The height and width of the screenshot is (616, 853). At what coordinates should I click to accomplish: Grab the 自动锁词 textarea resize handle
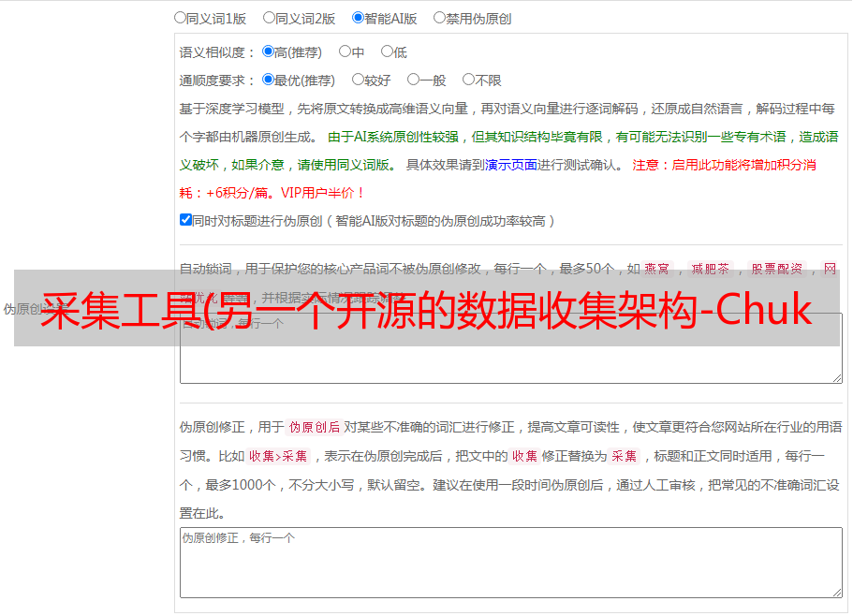tap(837, 378)
